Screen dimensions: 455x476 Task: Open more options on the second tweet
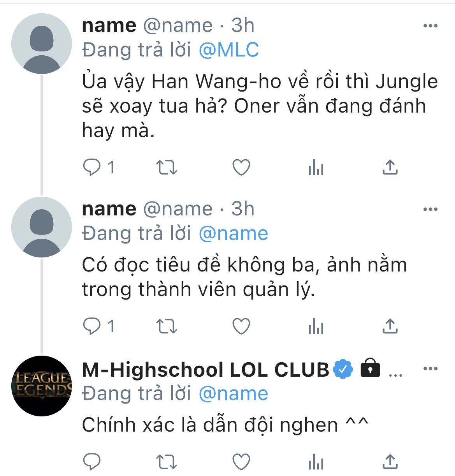tap(430, 209)
